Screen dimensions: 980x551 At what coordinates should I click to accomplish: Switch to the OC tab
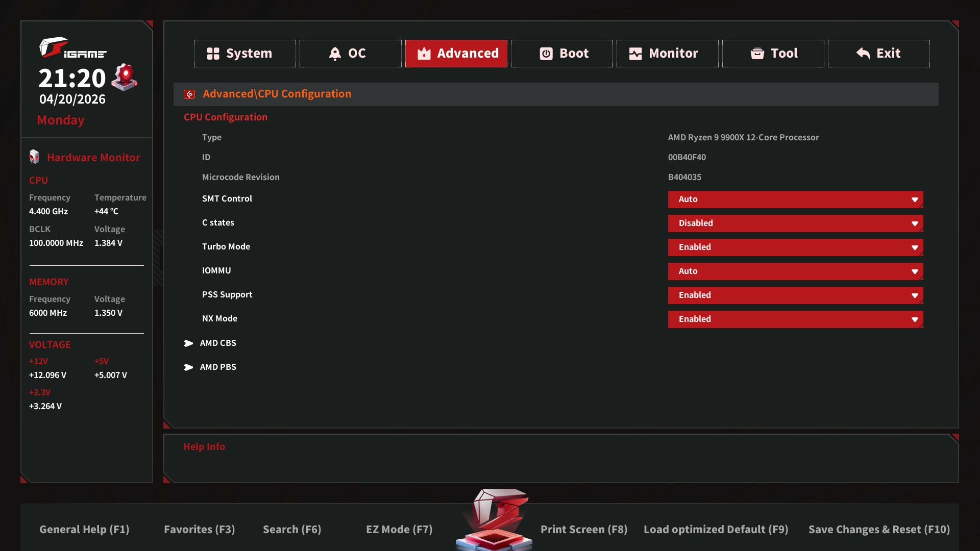(351, 54)
